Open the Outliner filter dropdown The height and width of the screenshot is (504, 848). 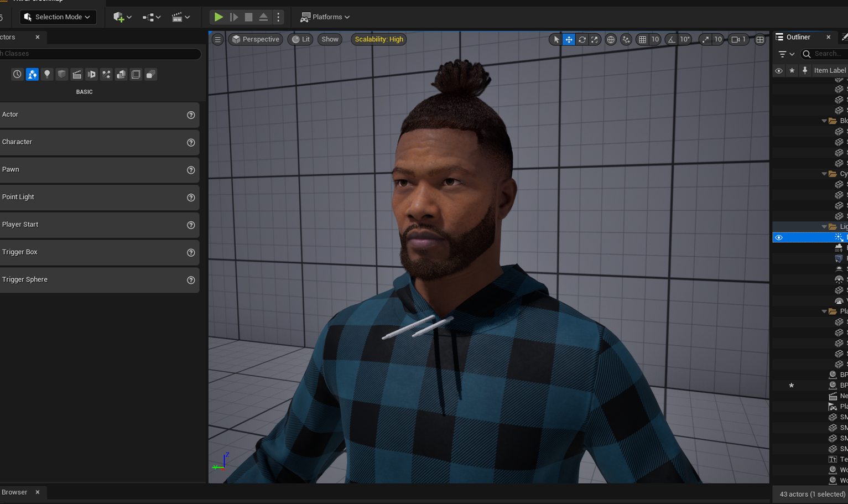click(x=787, y=54)
